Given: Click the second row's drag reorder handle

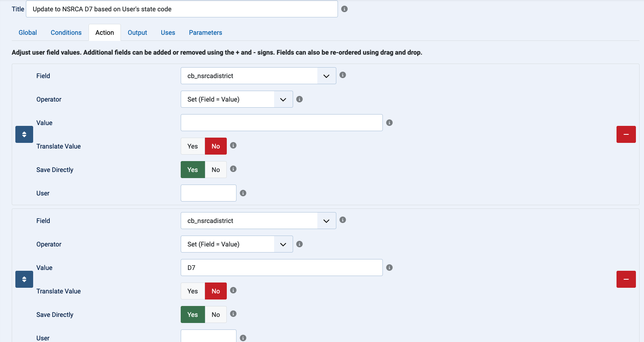Looking at the screenshot, I should point(24,279).
